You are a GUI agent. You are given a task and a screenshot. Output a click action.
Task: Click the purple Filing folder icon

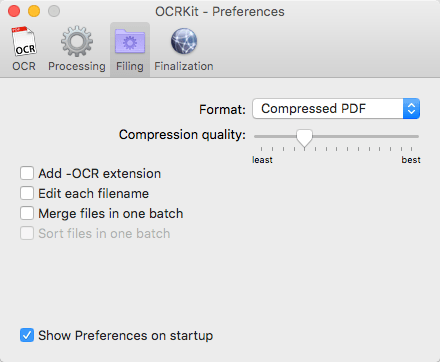(x=130, y=41)
